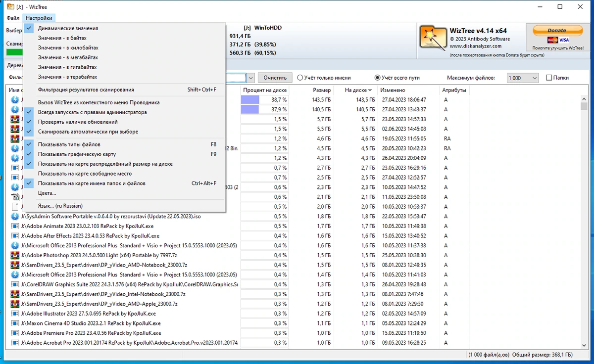Click the archive icon of DP_yVideo_AMD-Notebook_23000.7z
This screenshot has width=594, height=364.
[x=15, y=265]
